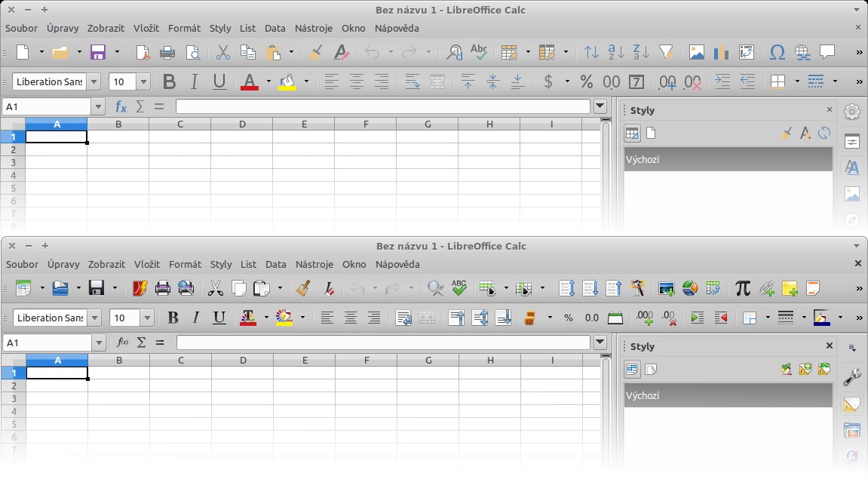Click row 2 header in bottom window
The width and height of the screenshot is (868, 479).
pyautogui.click(x=14, y=385)
